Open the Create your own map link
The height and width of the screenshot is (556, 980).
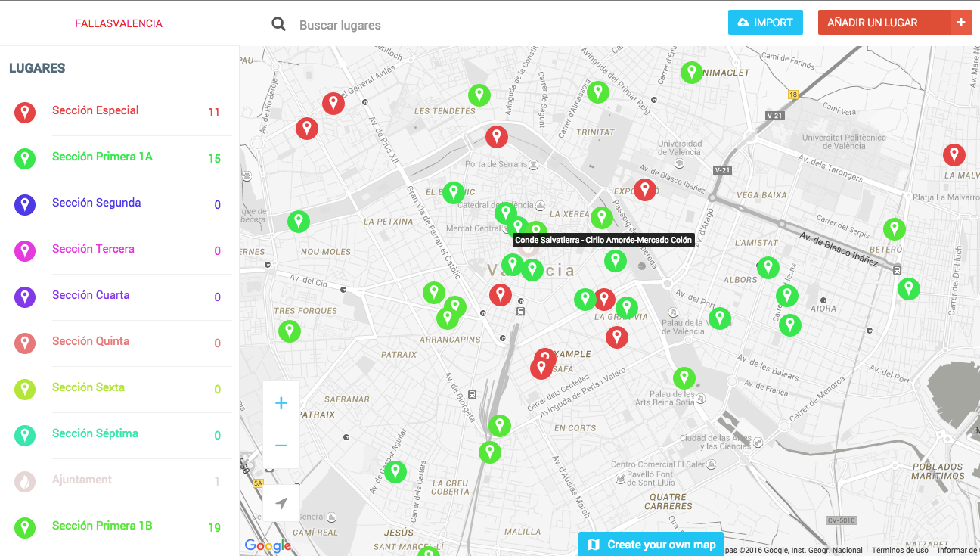[x=651, y=545]
